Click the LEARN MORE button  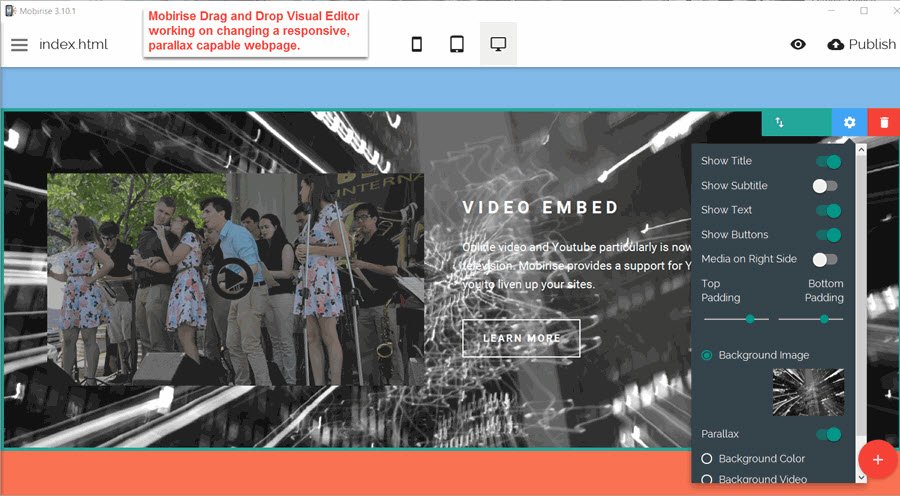tap(521, 338)
